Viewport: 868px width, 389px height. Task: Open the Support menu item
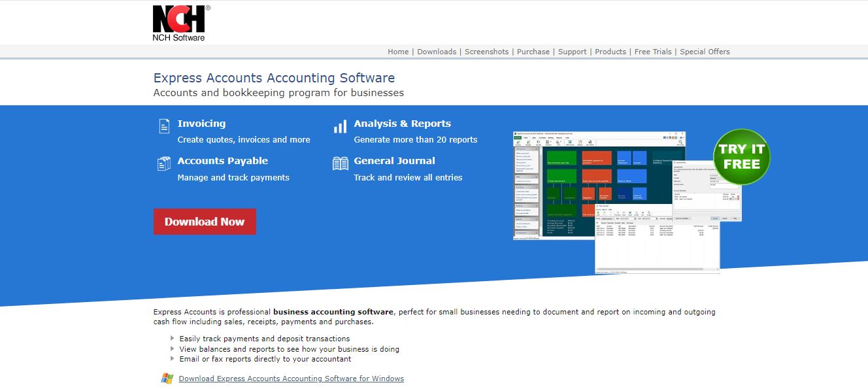(573, 52)
